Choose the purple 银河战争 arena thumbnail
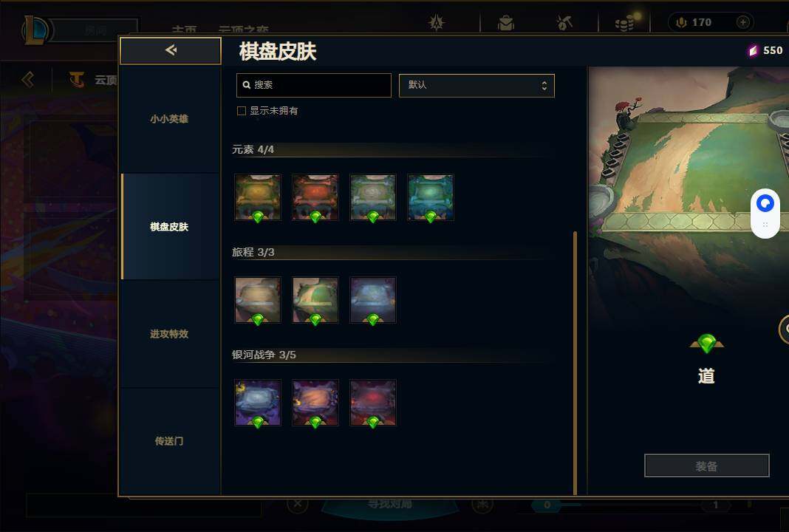789x532 pixels. click(x=258, y=403)
